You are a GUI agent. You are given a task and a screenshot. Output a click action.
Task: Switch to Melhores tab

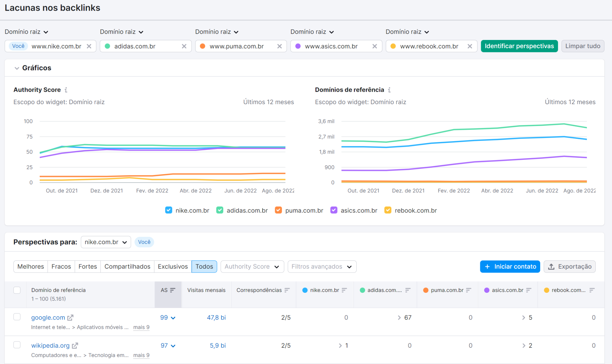tap(31, 266)
